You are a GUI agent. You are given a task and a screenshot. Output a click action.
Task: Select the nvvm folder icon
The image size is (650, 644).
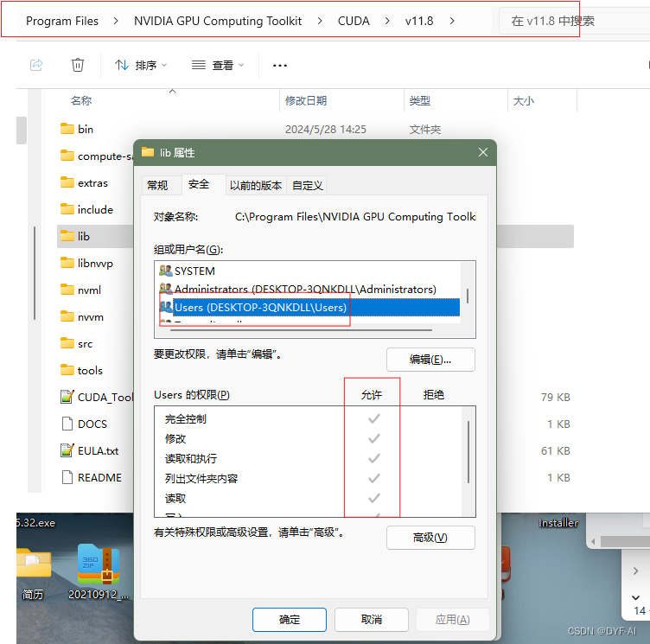coord(67,316)
